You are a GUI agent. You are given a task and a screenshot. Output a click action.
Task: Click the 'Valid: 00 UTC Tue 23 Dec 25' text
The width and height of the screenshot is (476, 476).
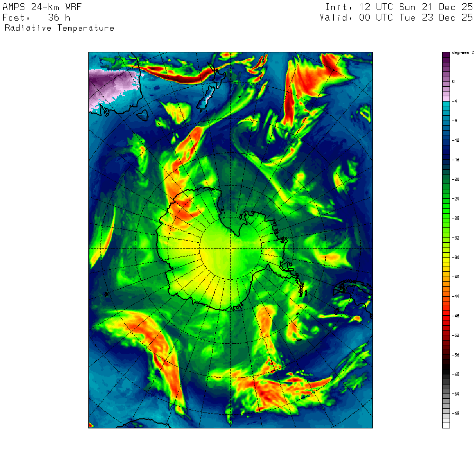396,17
